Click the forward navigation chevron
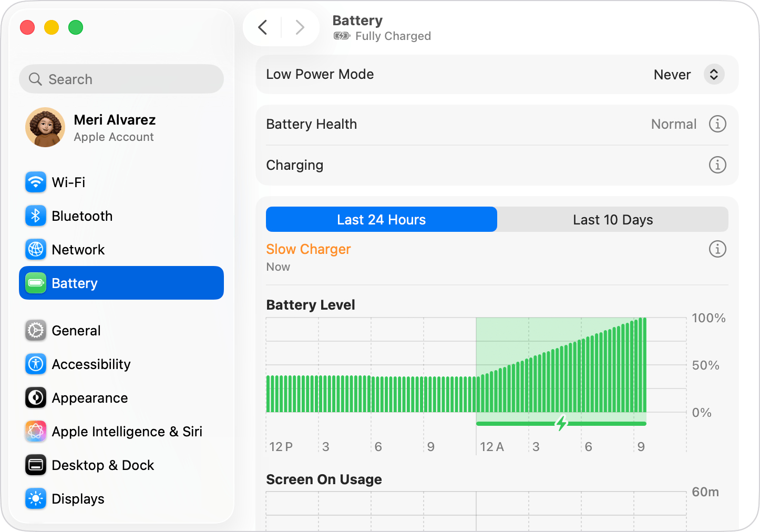 coord(300,27)
